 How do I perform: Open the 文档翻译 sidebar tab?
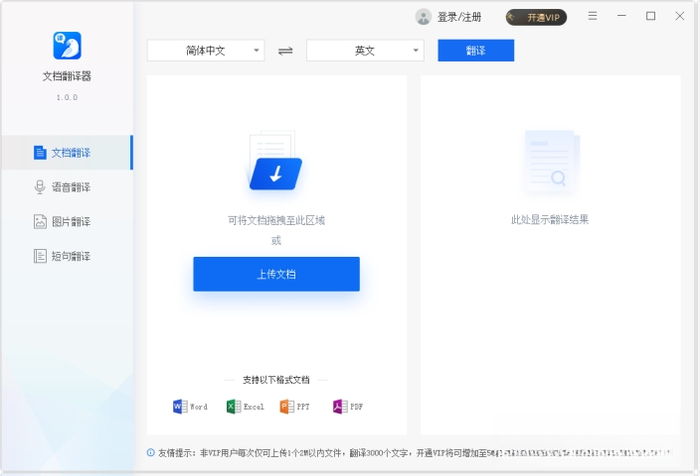coord(67,153)
